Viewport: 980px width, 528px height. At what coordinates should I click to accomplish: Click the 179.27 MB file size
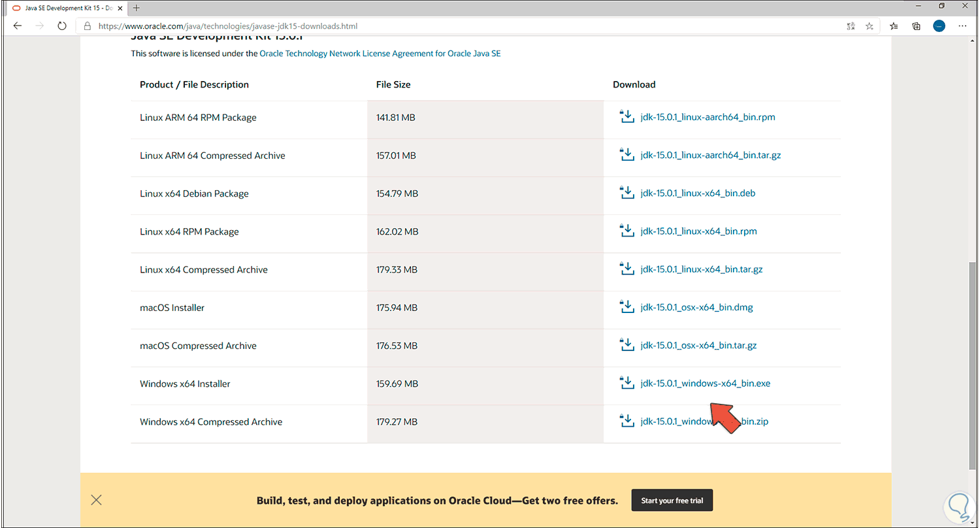397,421
